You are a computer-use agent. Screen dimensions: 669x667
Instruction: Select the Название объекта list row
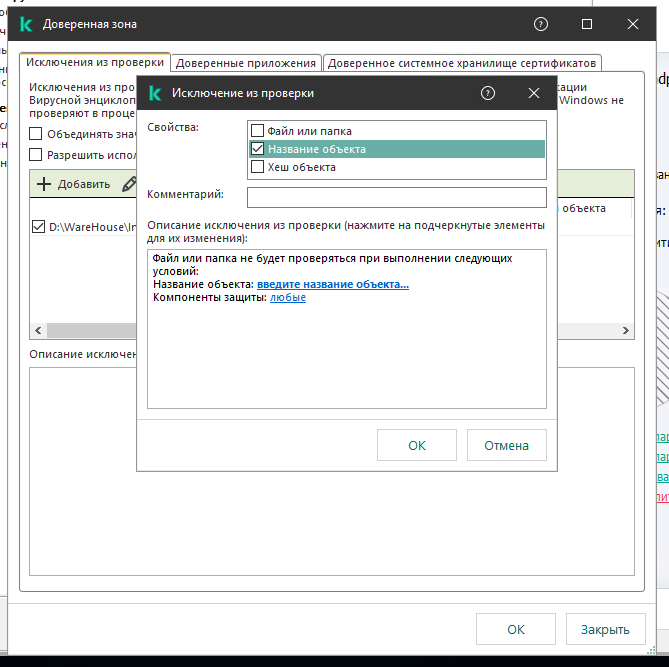point(397,149)
